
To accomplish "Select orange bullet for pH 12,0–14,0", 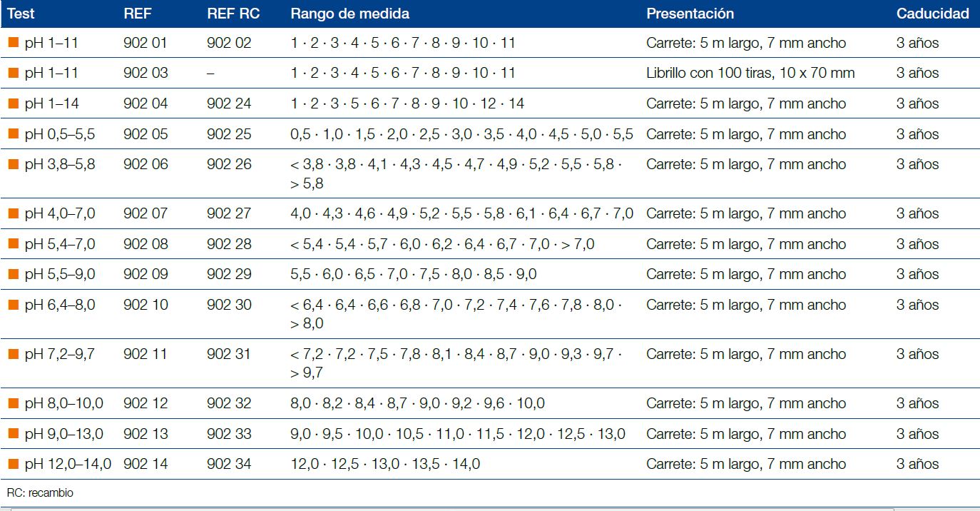I will [13, 464].
